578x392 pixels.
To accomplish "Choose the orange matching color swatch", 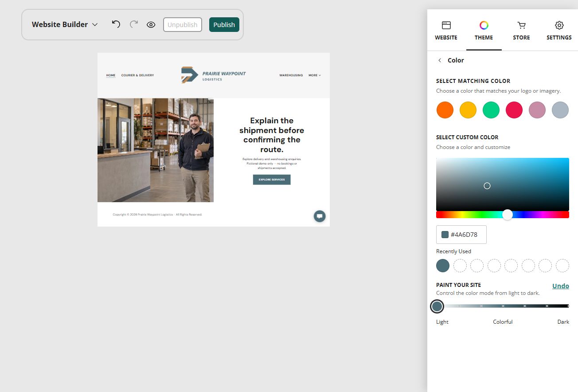I will coord(445,110).
